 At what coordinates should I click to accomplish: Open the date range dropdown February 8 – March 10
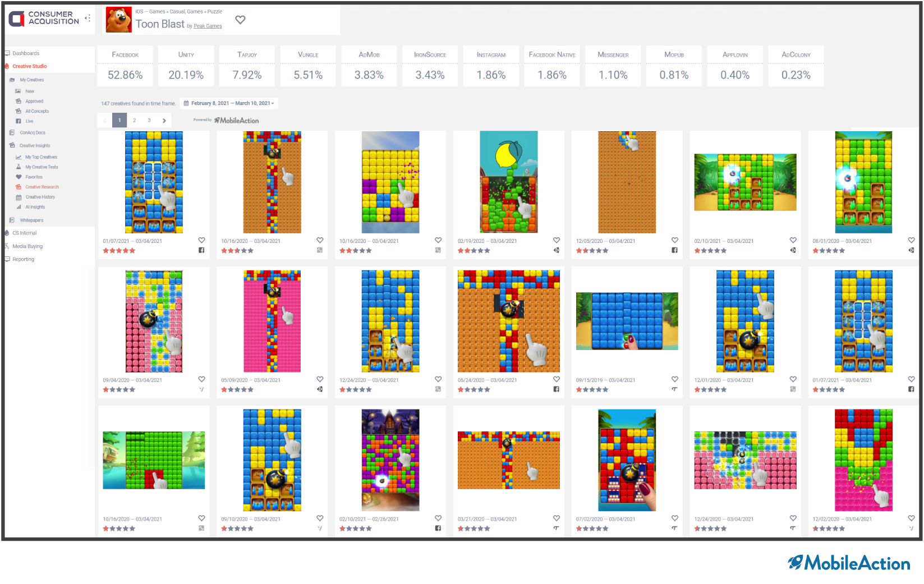[229, 103]
